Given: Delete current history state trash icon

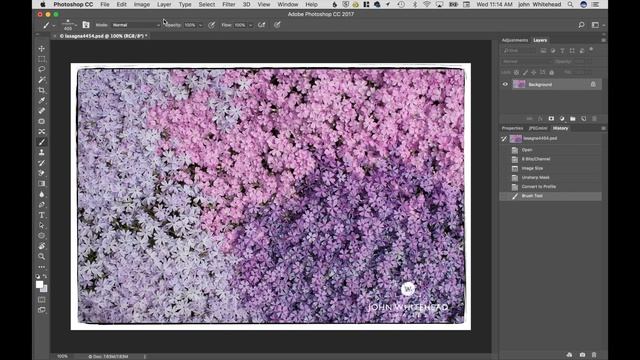Looking at the screenshot, I should pos(594,355).
